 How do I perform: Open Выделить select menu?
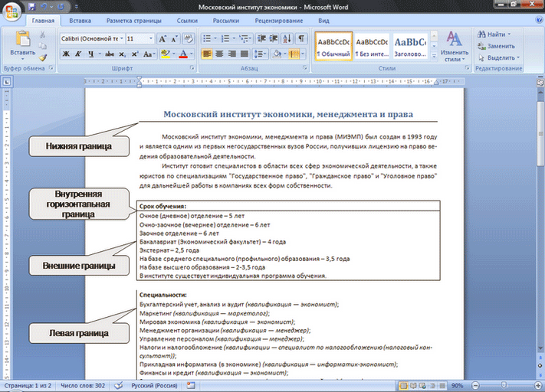(x=499, y=57)
